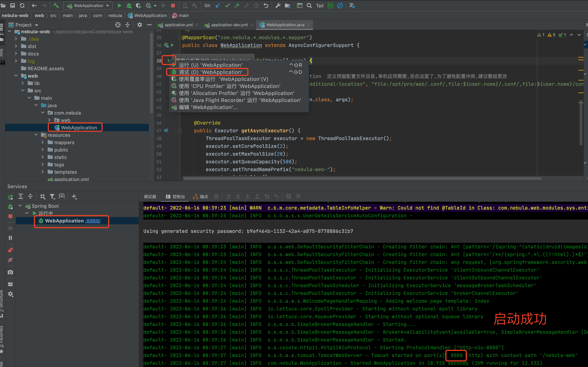This screenshot has width=588, height=367.
Task: Click the translate icon in top toolbar
Action: (352, 5)
